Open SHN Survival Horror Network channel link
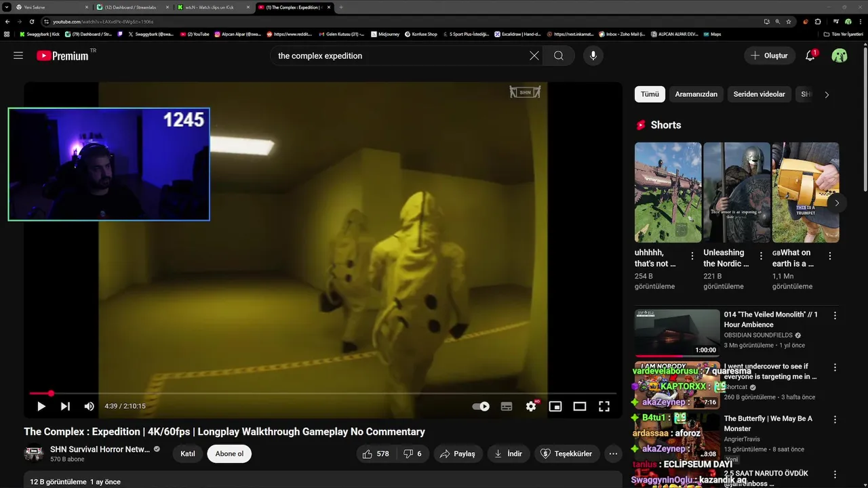868x488 pixels. (x=100, y=449)
